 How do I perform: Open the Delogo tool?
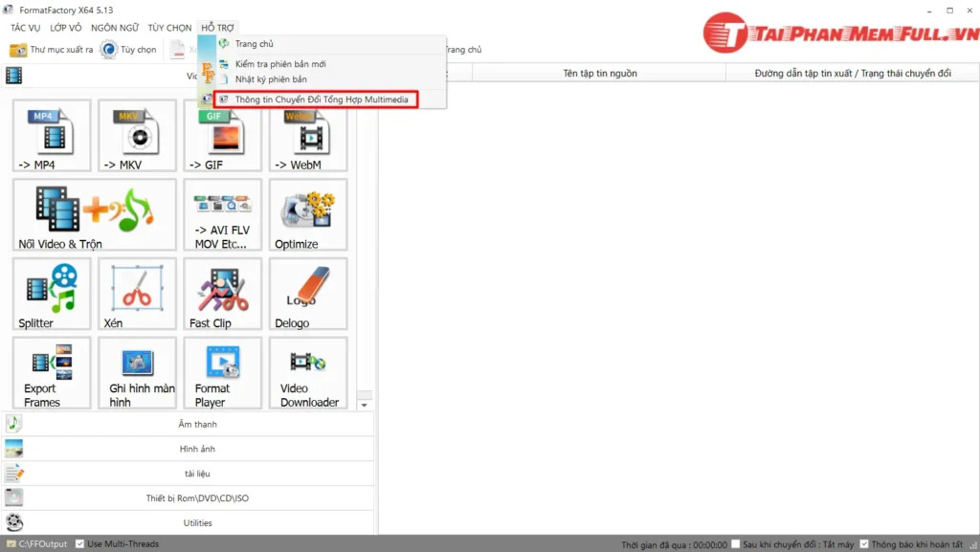(307, 294)
